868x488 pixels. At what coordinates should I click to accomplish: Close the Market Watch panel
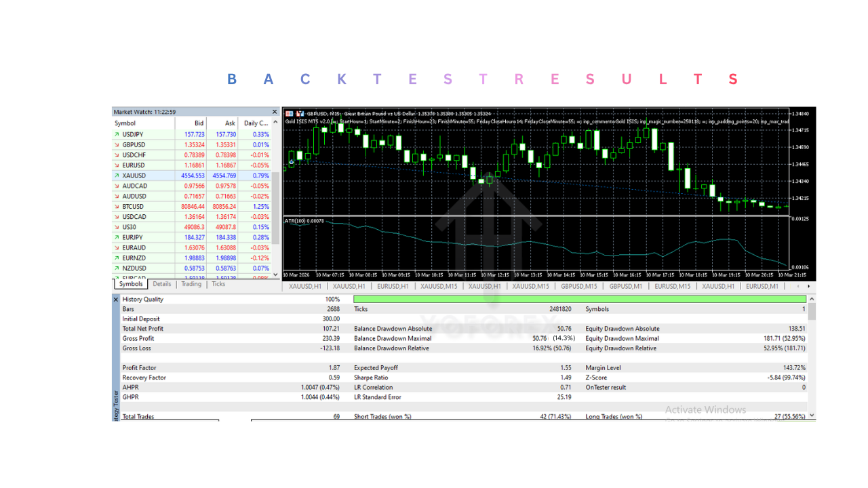pyautogui.click(x=275, y=112)
